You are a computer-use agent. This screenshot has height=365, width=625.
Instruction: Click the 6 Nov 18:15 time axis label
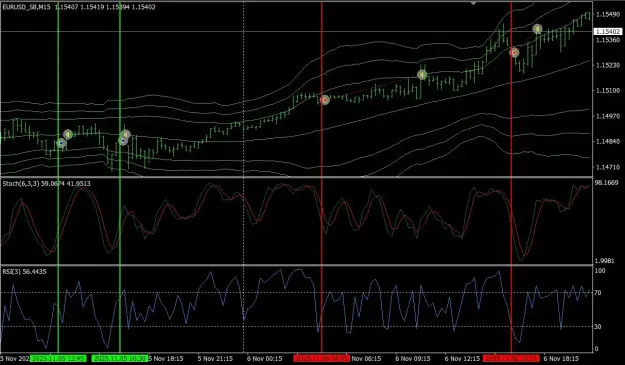click(561, 359)
